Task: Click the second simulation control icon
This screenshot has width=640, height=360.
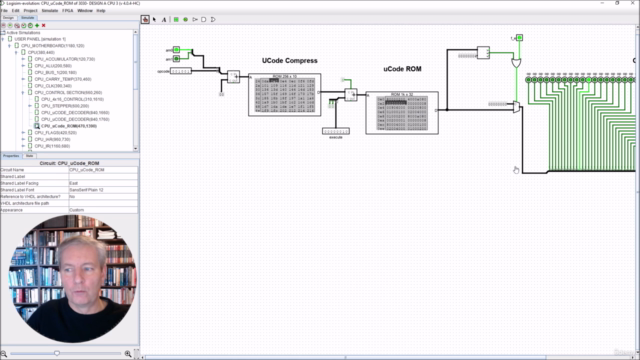Action: [10, 25]
